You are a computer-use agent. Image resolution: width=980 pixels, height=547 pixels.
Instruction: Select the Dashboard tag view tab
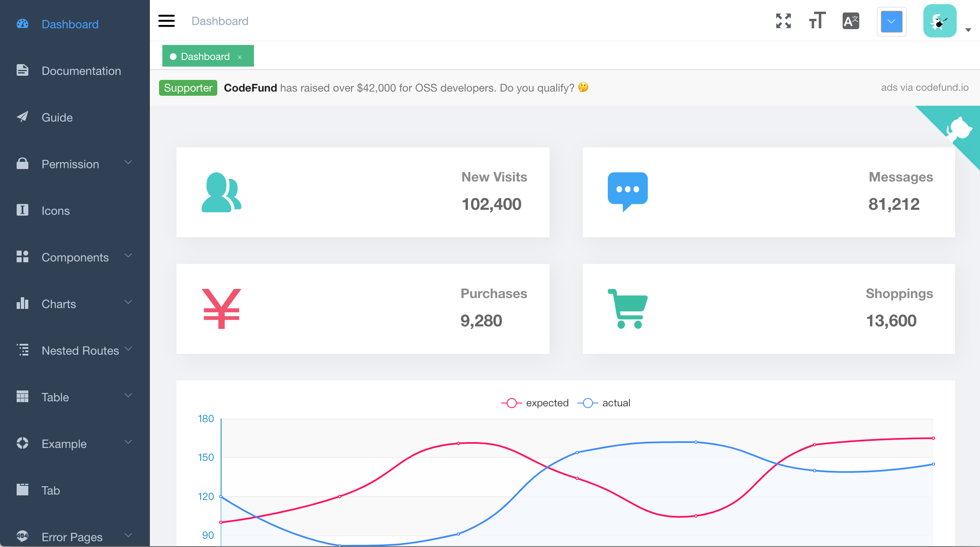205,57
